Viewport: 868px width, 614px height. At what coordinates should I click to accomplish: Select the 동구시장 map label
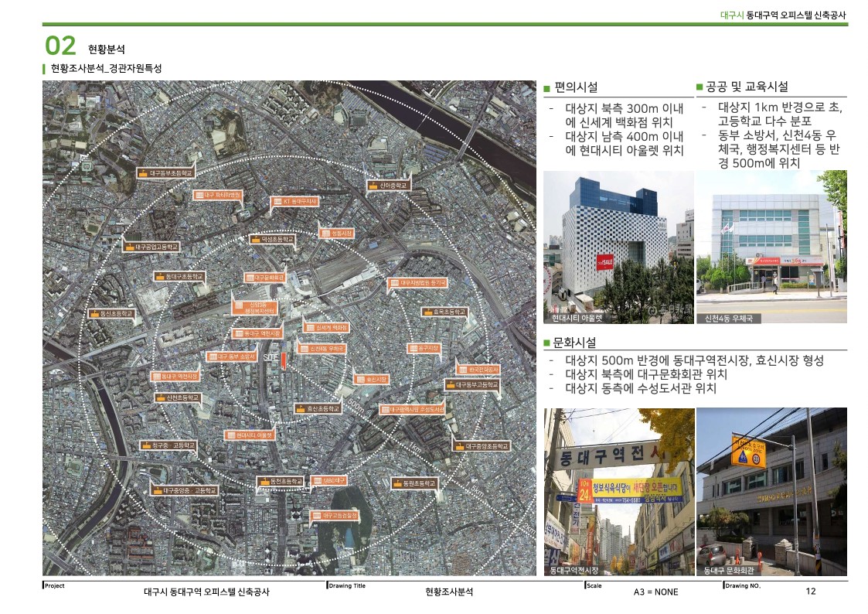tap(424, 348)
